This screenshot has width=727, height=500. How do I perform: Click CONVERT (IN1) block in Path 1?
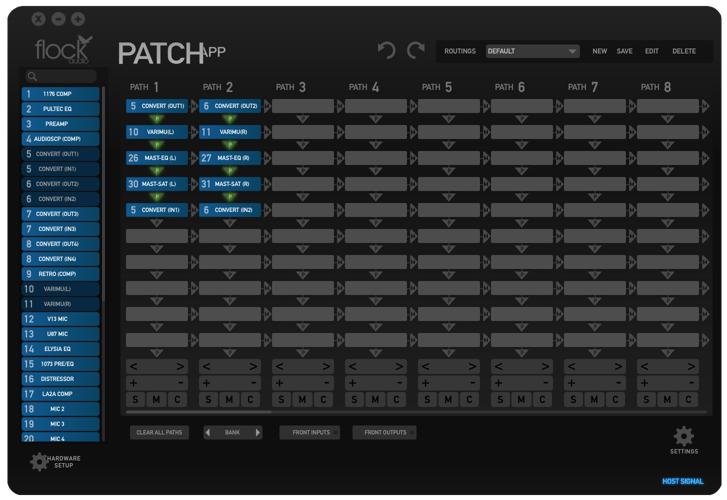coord(157,210)
